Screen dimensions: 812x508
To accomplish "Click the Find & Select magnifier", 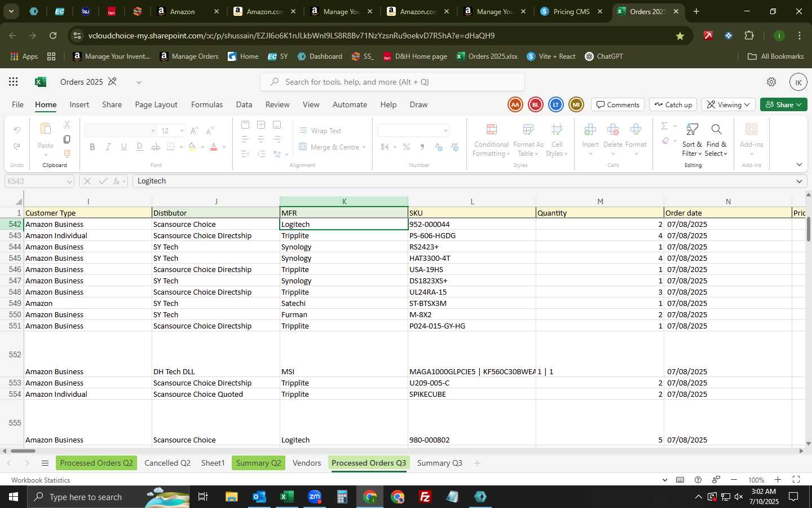I will 716,130.
